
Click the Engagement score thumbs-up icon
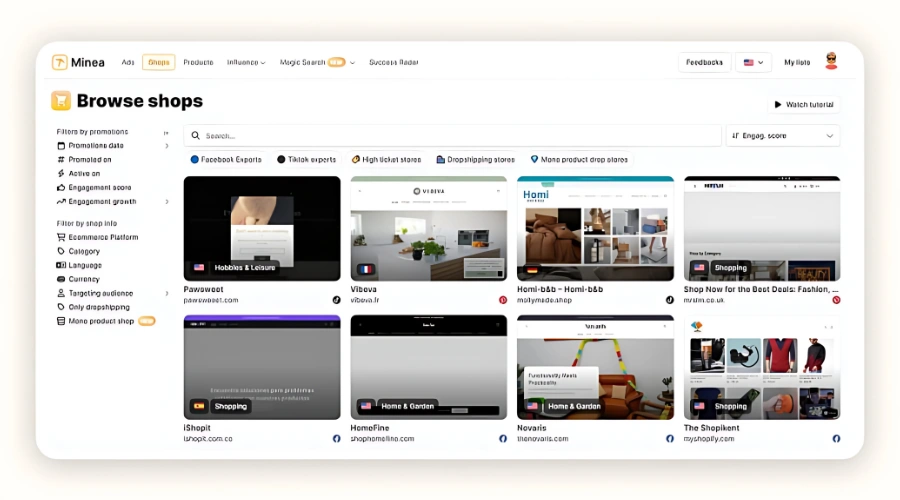[61, 188]
